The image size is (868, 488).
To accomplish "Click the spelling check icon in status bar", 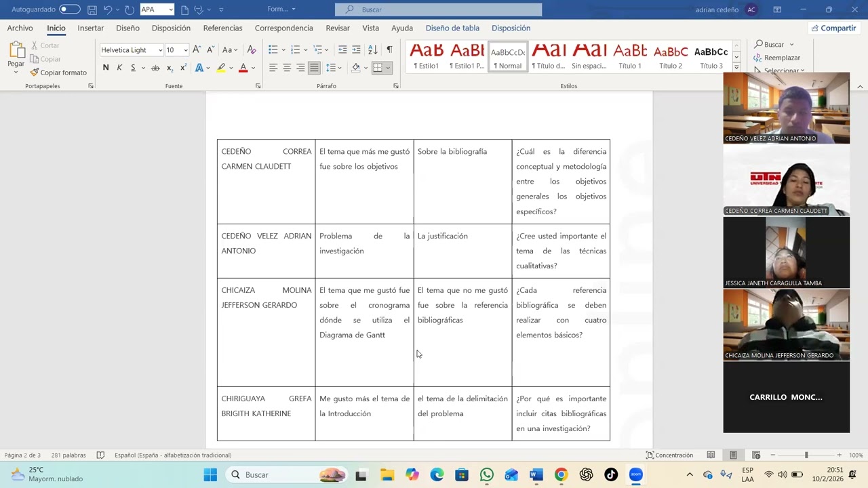I will pyautogui.click(x=100, y=455).
